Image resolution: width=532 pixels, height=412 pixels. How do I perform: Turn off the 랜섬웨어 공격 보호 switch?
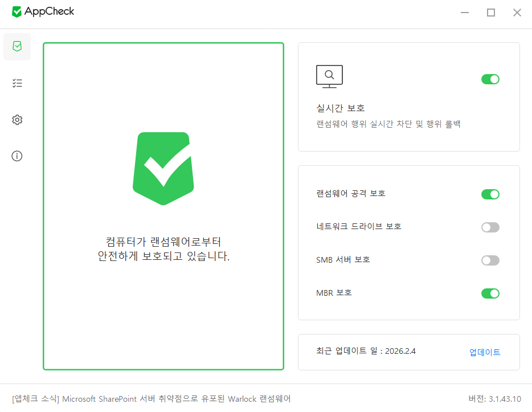tap(490, 194)
